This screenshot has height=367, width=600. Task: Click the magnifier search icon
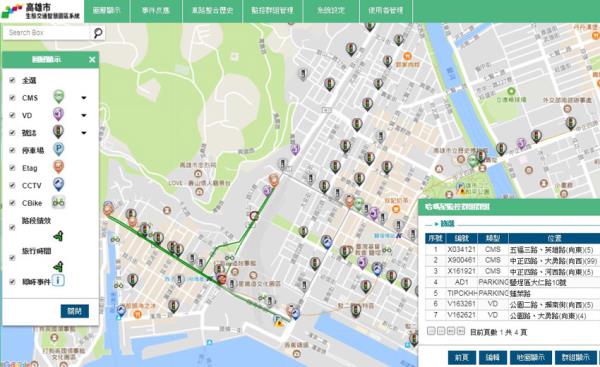(98, 33)
